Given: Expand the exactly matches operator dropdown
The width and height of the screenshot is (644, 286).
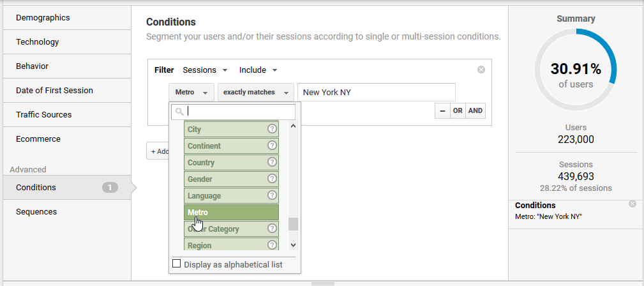Looking at the screenshot, I should coord(256,93).
